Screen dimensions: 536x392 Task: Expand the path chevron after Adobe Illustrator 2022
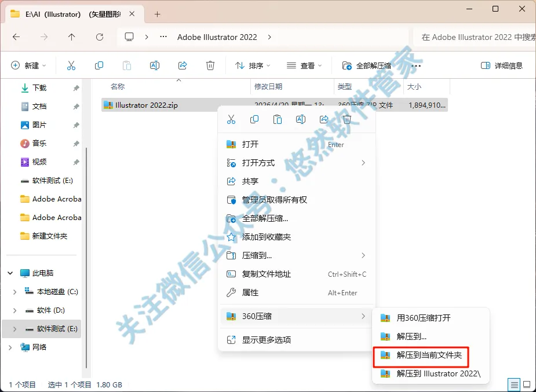click(x=269, y=37)
